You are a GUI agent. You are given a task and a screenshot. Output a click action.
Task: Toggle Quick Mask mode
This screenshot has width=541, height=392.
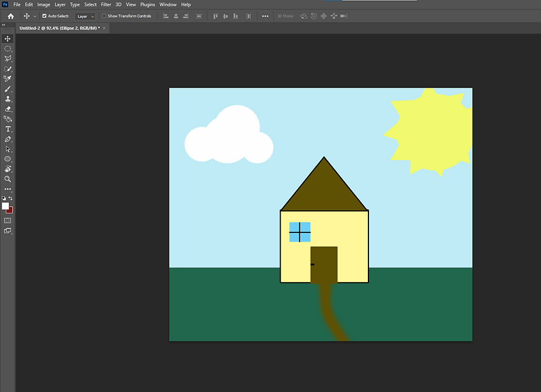8,221
